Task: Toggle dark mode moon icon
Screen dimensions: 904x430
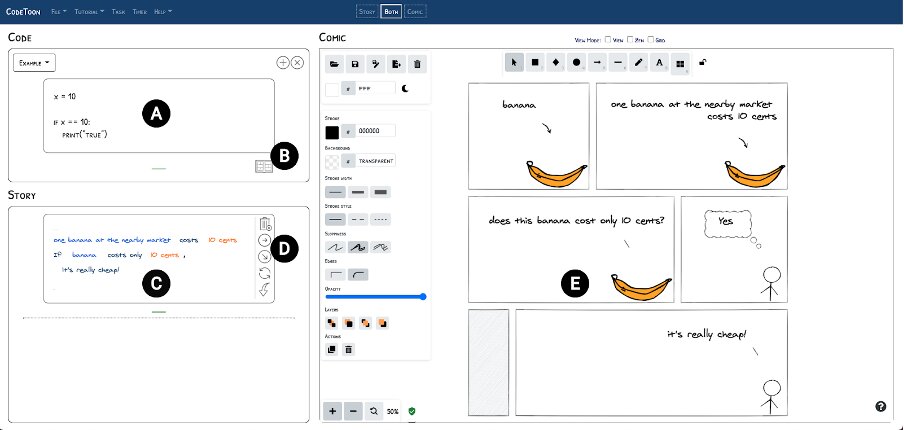Action: point(406,89)
